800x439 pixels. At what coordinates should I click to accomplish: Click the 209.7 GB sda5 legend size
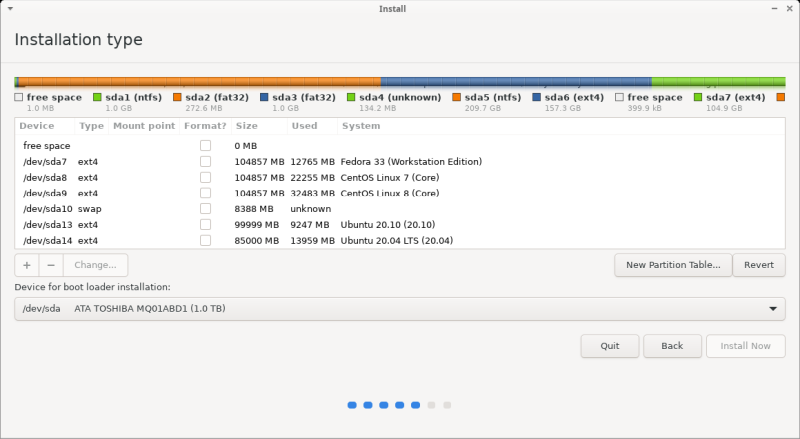(x=483, y=108)
